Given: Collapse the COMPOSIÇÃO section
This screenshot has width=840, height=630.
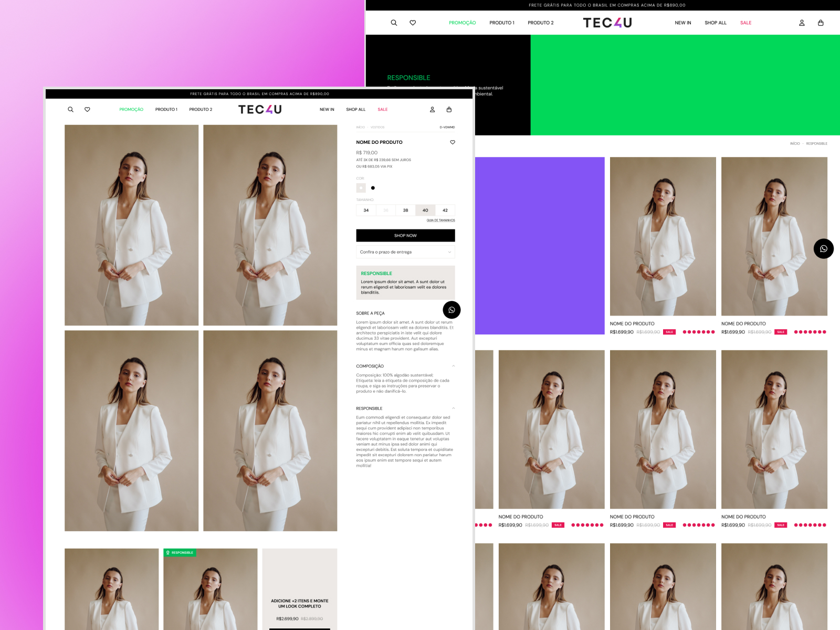Looking at the screenshot, I should tap(452, 365).
